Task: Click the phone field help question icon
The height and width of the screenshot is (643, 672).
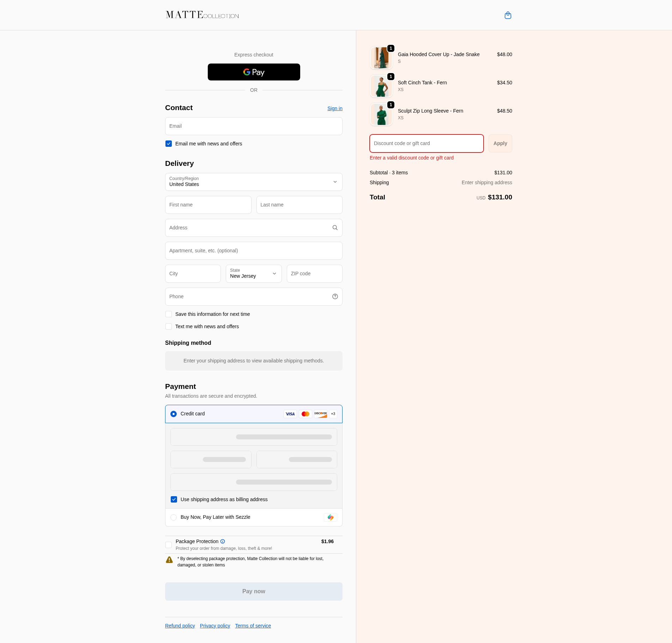Action: 335,296
